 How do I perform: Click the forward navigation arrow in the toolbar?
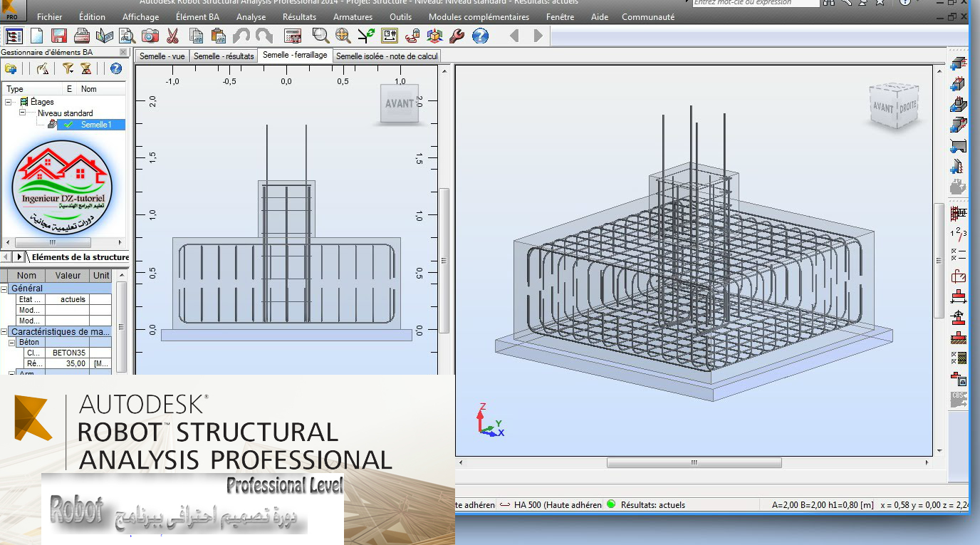tap(538, 36)
